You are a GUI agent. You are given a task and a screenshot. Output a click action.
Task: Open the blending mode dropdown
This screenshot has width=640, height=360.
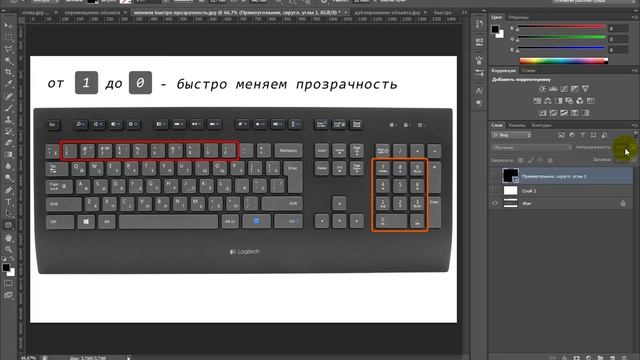click(x=532, y=147)
